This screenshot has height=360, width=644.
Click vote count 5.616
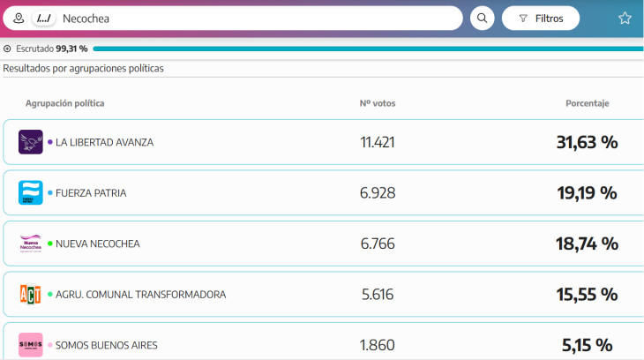click(x=378, y=294)
